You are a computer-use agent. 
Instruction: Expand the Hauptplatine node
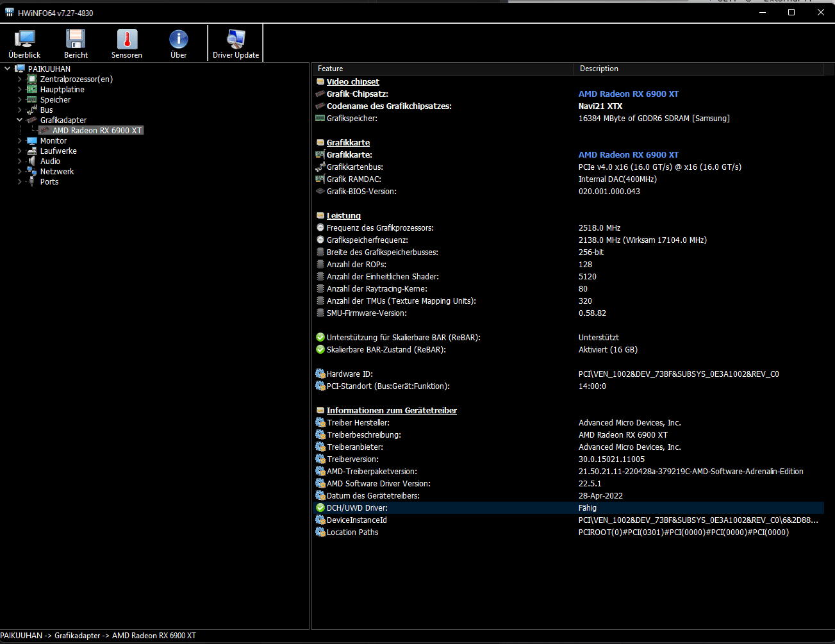click(19, 89)
